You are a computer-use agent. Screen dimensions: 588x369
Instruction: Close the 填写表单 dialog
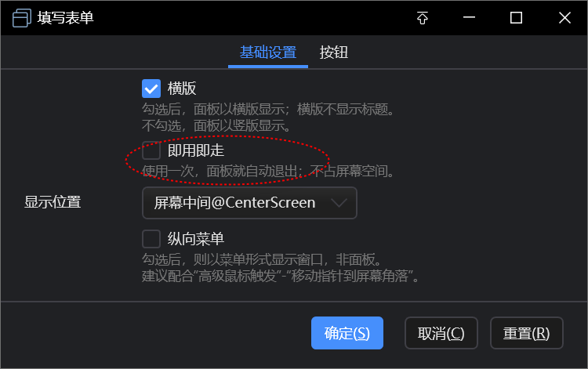click(x=564, y=17)
